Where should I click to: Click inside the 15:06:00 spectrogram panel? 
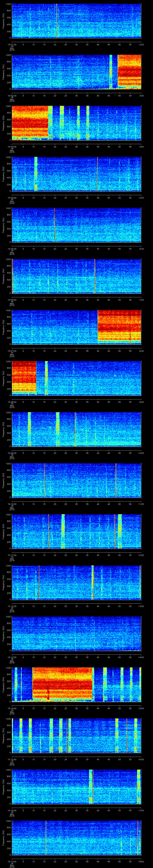pyautogui.click(x=76, y=276)
